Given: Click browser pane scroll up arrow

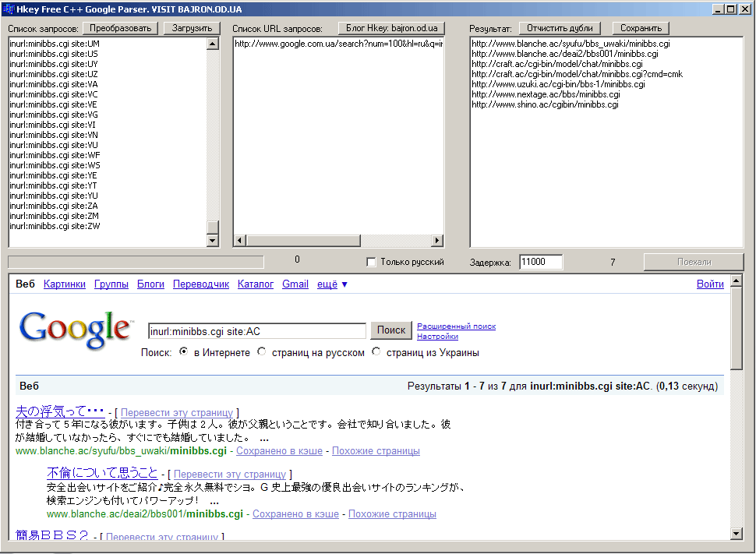Looking at the screenshot, I should coord(736,281).
